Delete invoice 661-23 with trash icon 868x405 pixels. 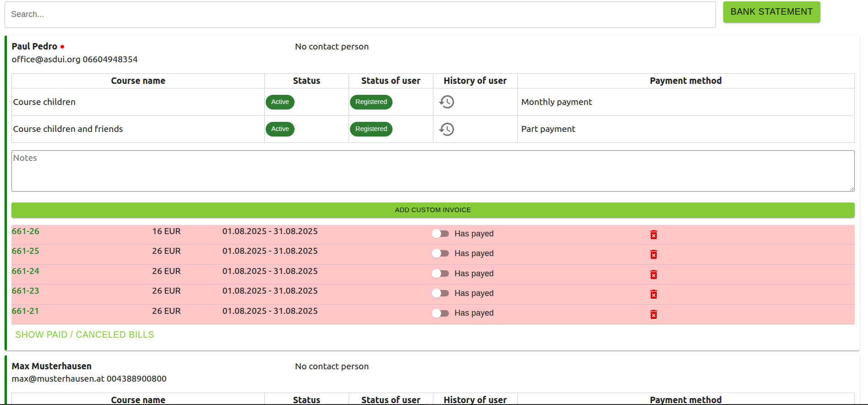coord(654,294)
